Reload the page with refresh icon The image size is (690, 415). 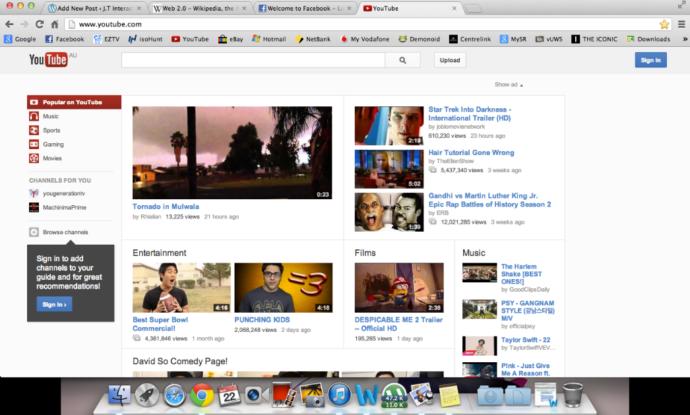[39, 24]
